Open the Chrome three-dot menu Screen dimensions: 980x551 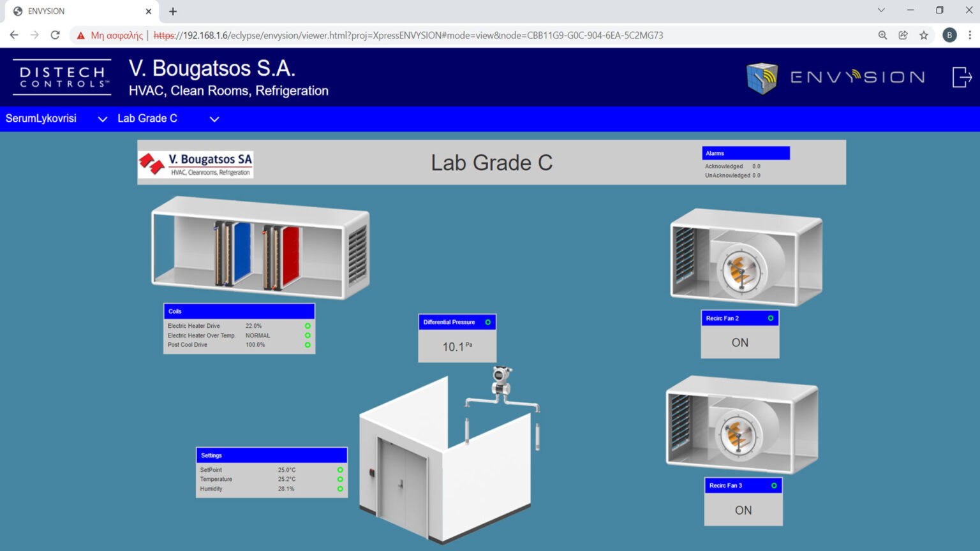pyautogui.click(x=970, y=35)
